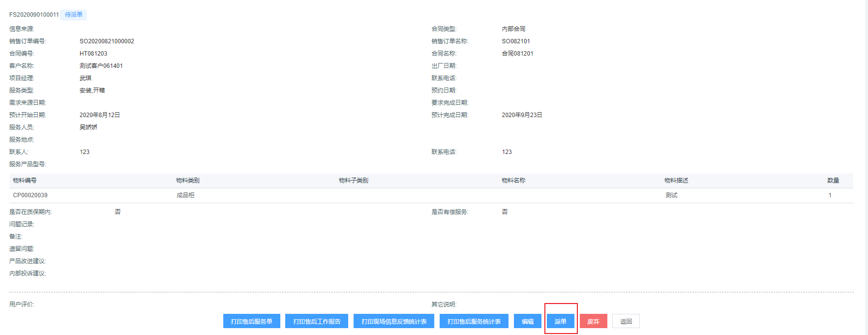The image size is (868, 335).
Task: Click the 物料名称 column header
Action: [513, 181]
